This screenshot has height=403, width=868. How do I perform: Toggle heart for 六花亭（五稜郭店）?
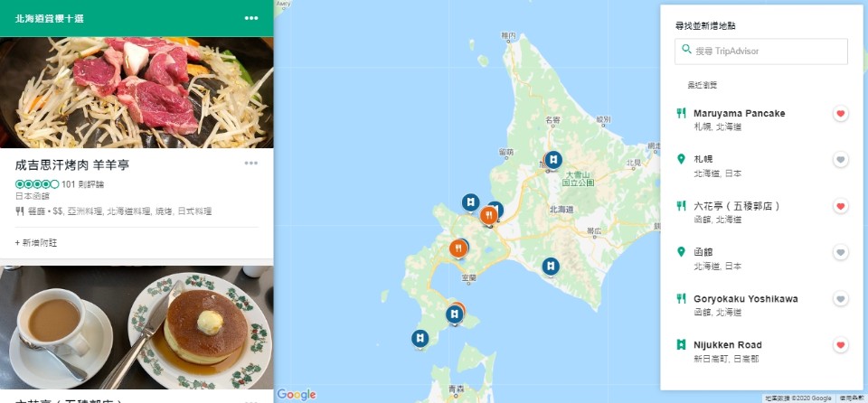click(840, 207)
